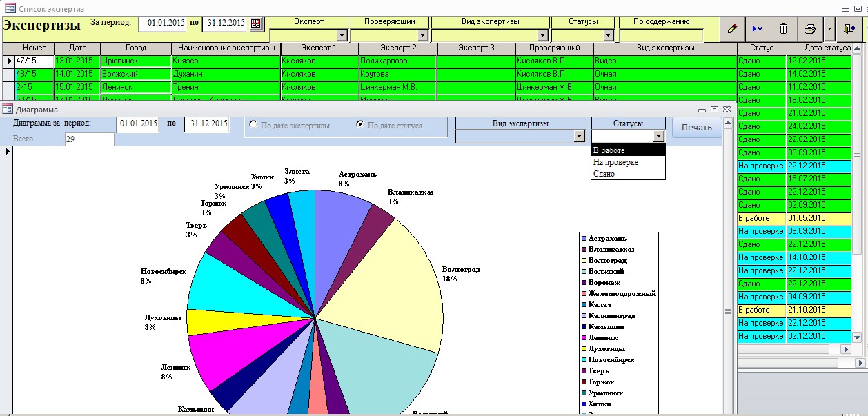868x416 pixels.
Task: Open the Эксперт filter combo box
Action: click(342, 35)
